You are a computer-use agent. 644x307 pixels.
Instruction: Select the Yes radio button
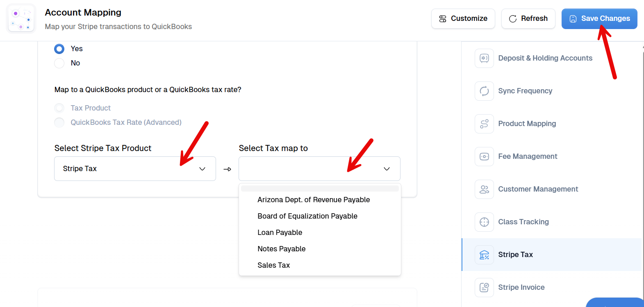[x=59, y=49]
